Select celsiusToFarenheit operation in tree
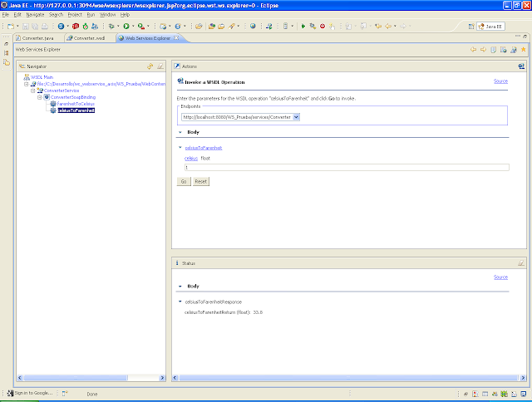532x402 pixels. click(76, 110)
